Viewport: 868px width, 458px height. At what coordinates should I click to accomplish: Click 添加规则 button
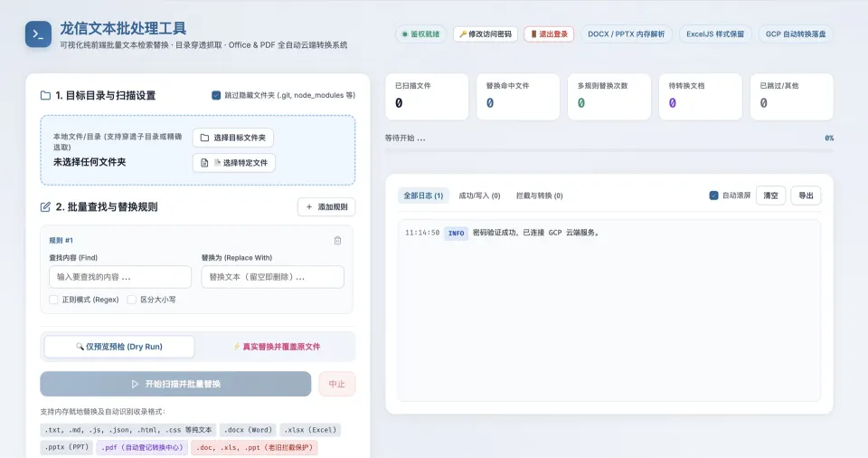pyautogui.click(x=326, y=206)
